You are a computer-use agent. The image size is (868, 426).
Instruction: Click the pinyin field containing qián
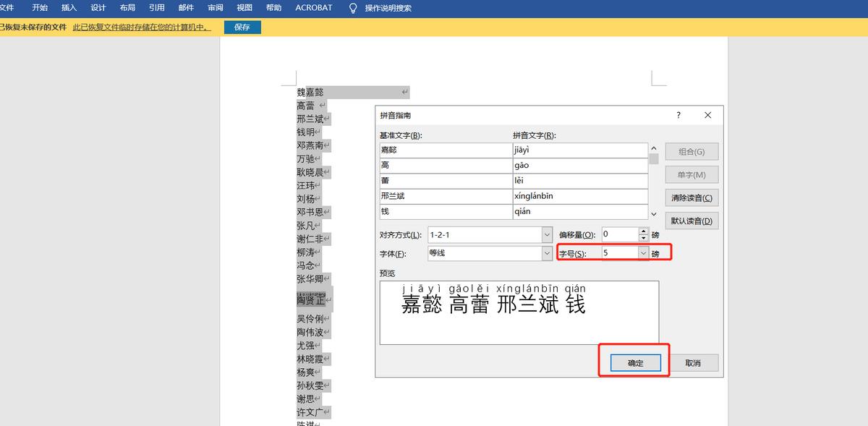tap(576, 212)
